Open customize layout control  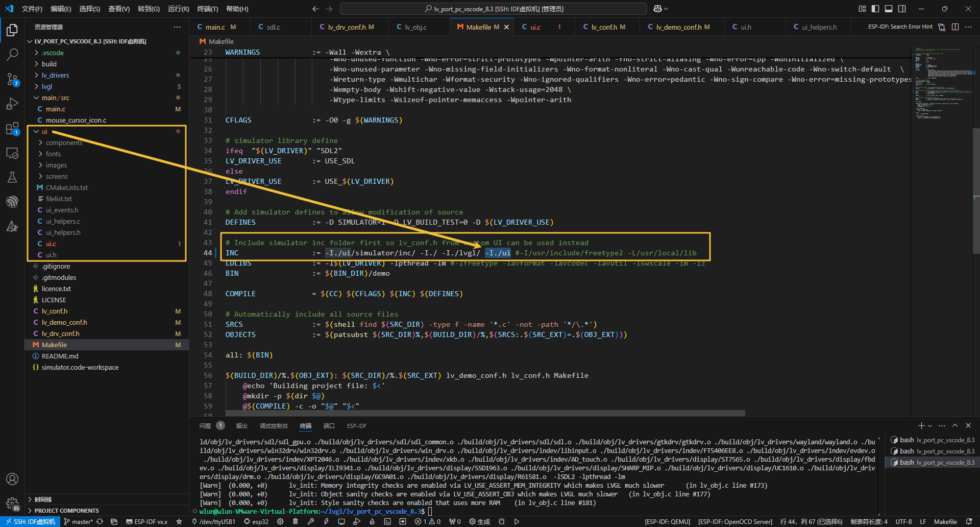tap(862, 9)
